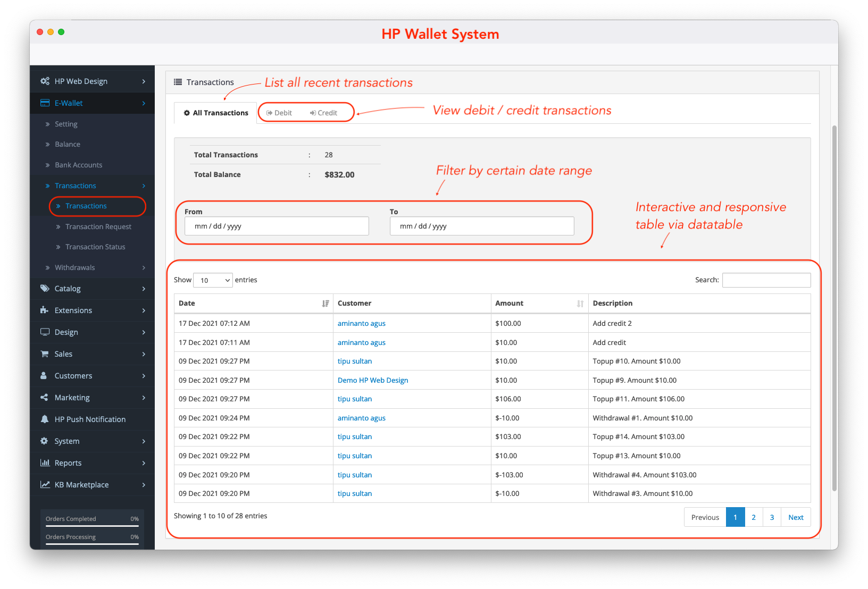Click the From date input field
The height and width of the screenshot is (589, 868).
point(277,226)
